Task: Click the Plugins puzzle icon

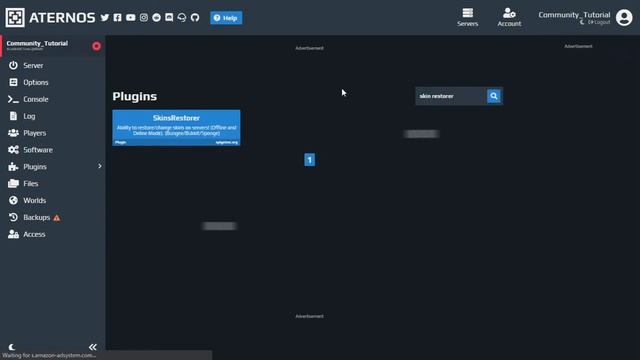Action: [x=13, y=167]
